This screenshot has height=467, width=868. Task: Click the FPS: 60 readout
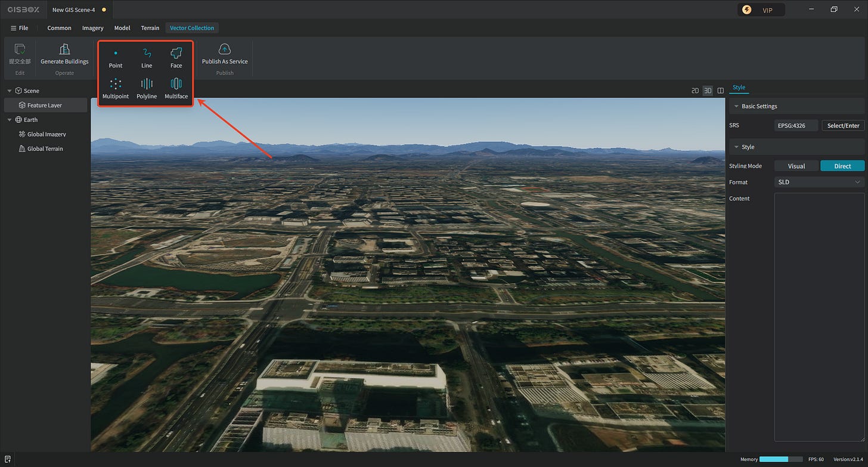click(x=816, y=459)
